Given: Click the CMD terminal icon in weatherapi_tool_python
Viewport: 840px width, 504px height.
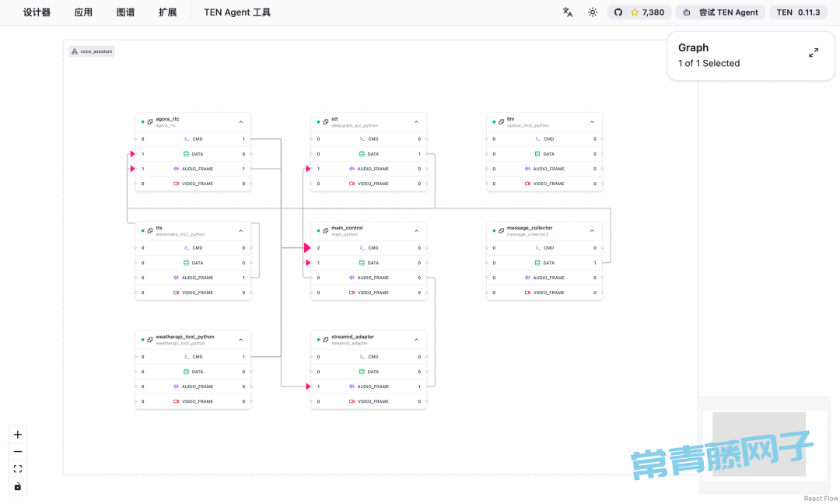Looking at the screenshot, I should pyautogui.click(x=187, y=357).
